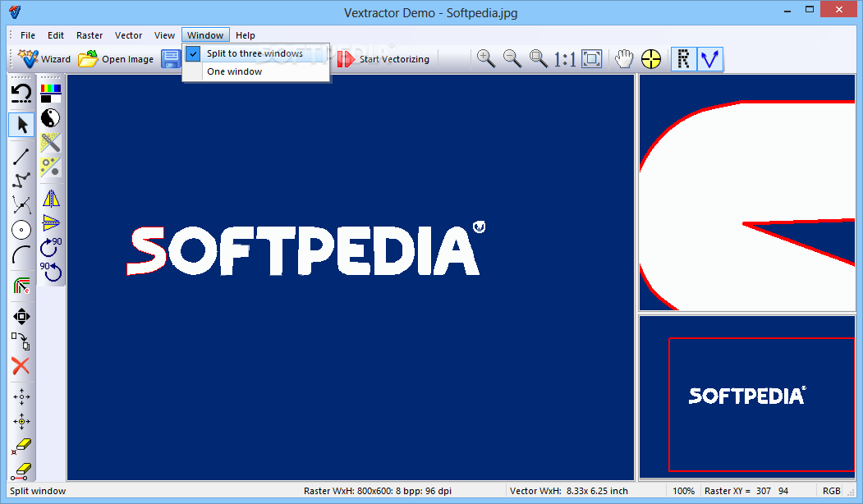Viewport: 863px width, 504px height.
Task: Click the upper yellow speckle filter icon
Action: pyautogui.click(x=51, y=143)
